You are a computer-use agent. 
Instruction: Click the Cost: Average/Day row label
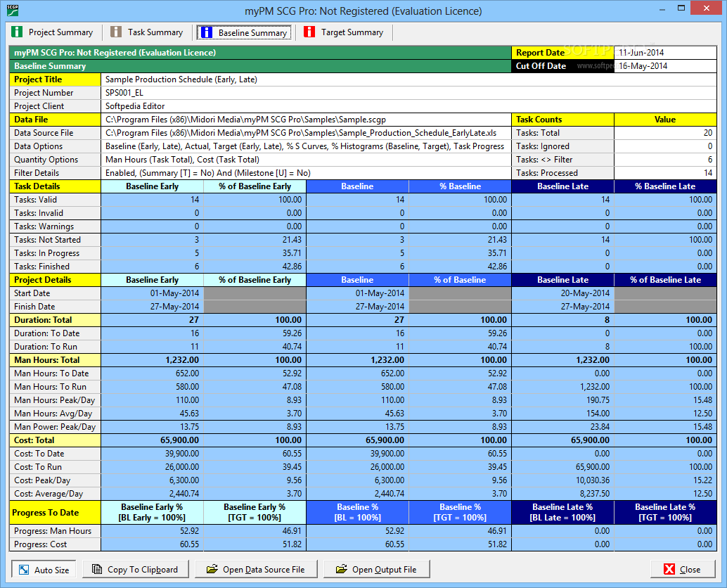[55, 494]
